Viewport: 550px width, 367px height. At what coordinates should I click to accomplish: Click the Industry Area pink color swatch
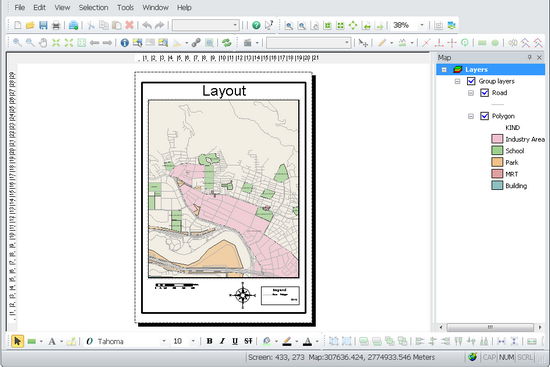click(x=497, y=139)
